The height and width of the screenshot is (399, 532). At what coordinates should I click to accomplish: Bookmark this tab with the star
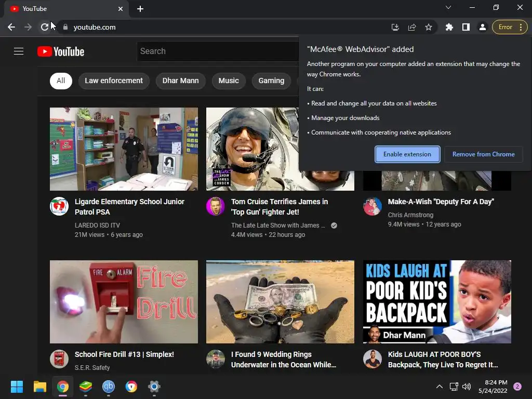(429, 27)
